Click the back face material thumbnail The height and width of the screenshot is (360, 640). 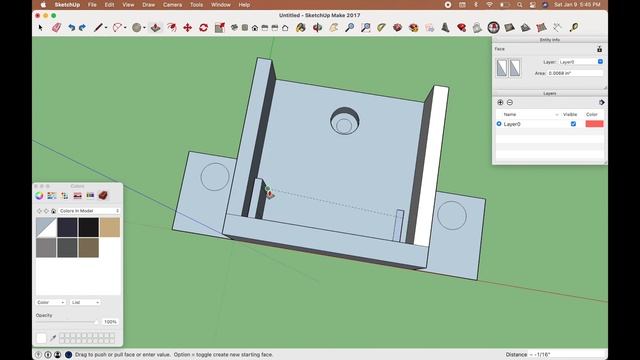pyautogui.click(x=515, y=68)
